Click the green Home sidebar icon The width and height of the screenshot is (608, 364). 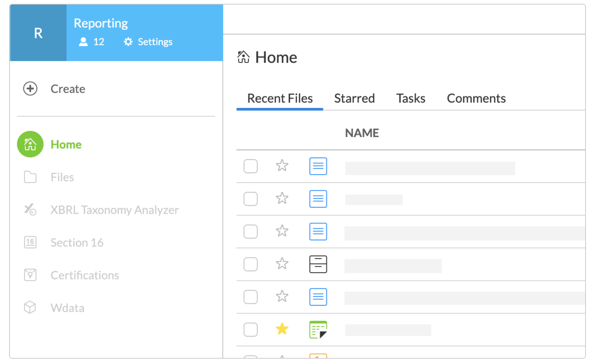[x=30, y=144]
